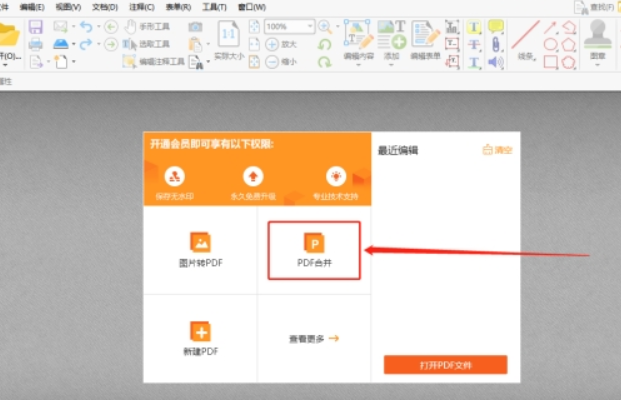This screenshot has height=400, width=621.
Task: Click the 保存无水印 banner icon
Action: click(175, 176)
